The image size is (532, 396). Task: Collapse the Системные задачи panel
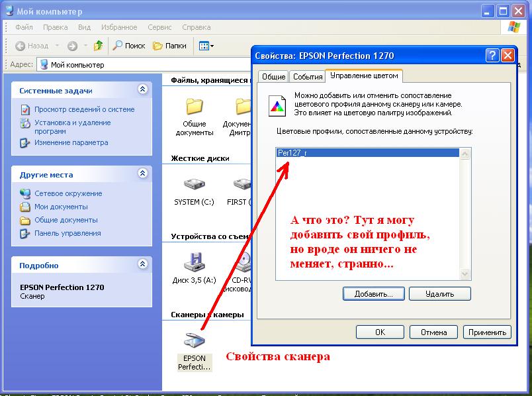(x=142, y=89)
